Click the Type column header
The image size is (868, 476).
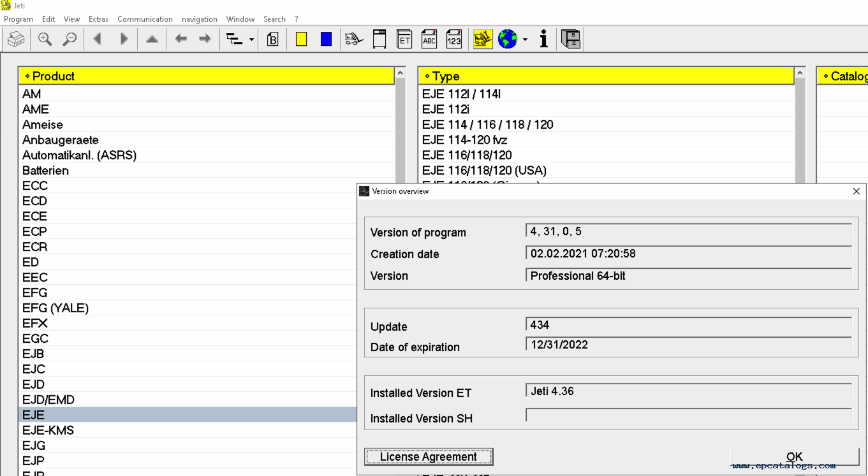[x=606, y=76]
